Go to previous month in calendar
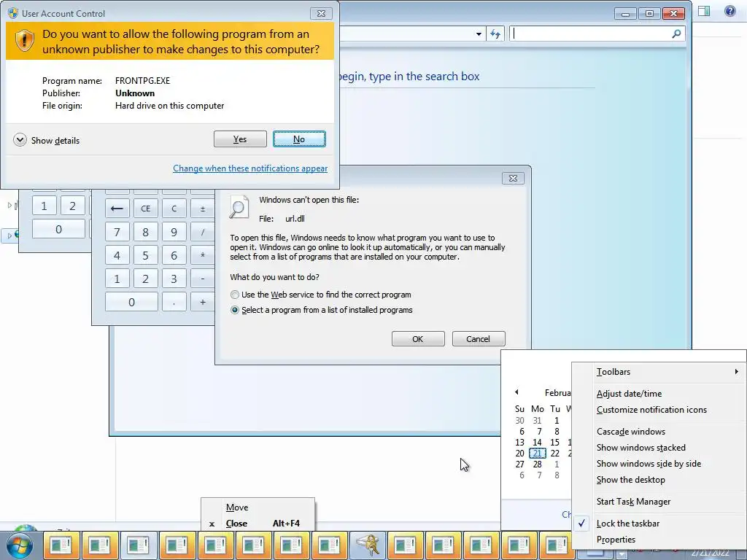 [516, 392]
